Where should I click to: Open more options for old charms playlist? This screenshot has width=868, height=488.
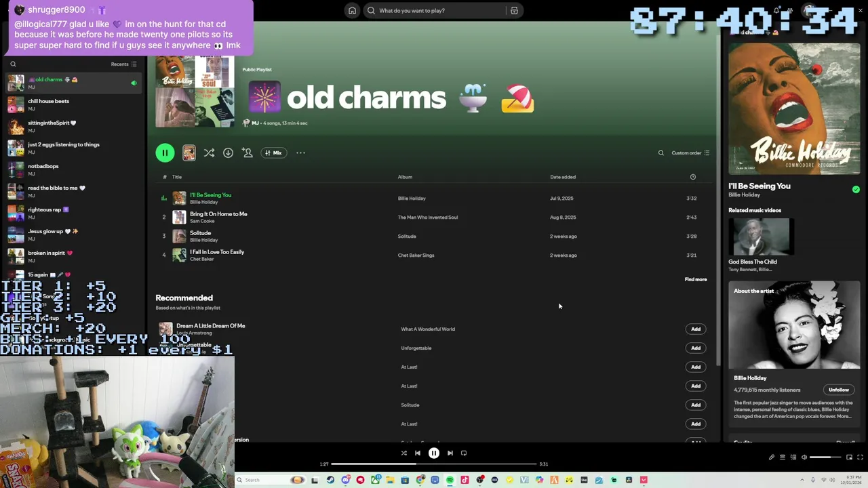tap(300, 152)
